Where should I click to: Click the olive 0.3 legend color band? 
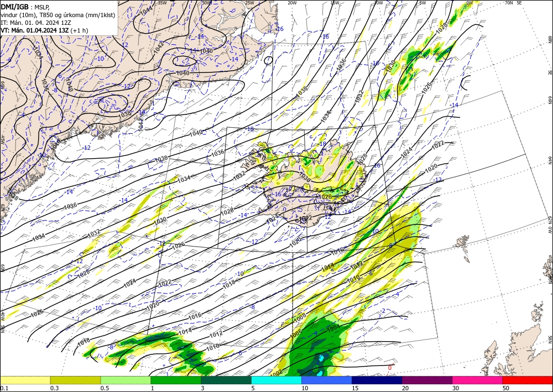[75, 380]
